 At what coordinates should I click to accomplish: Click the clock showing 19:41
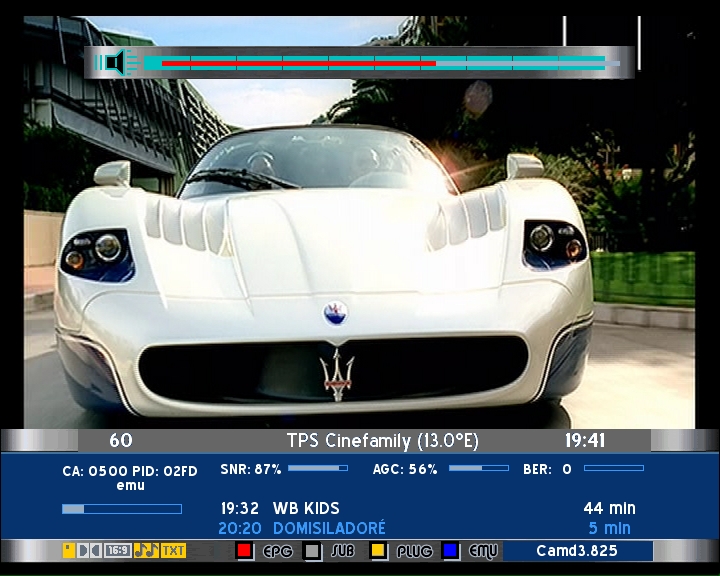coord(585,440)
